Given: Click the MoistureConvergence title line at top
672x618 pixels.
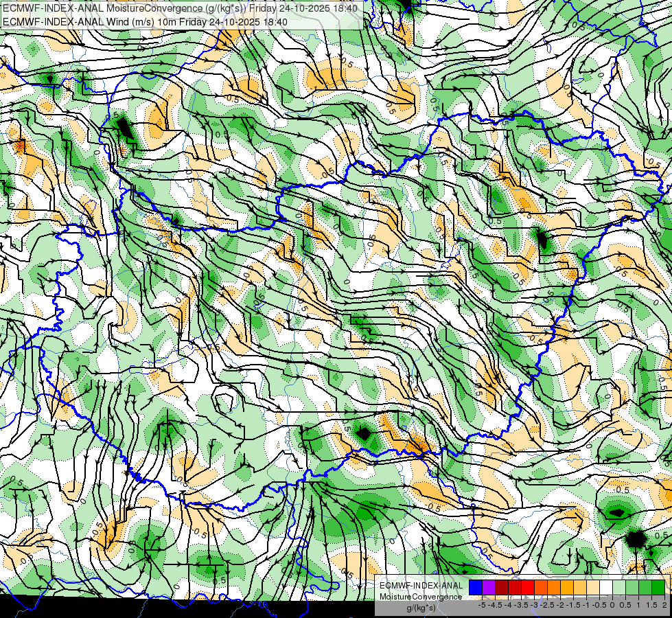Looking at the screenshot, I should pos(180,8).
